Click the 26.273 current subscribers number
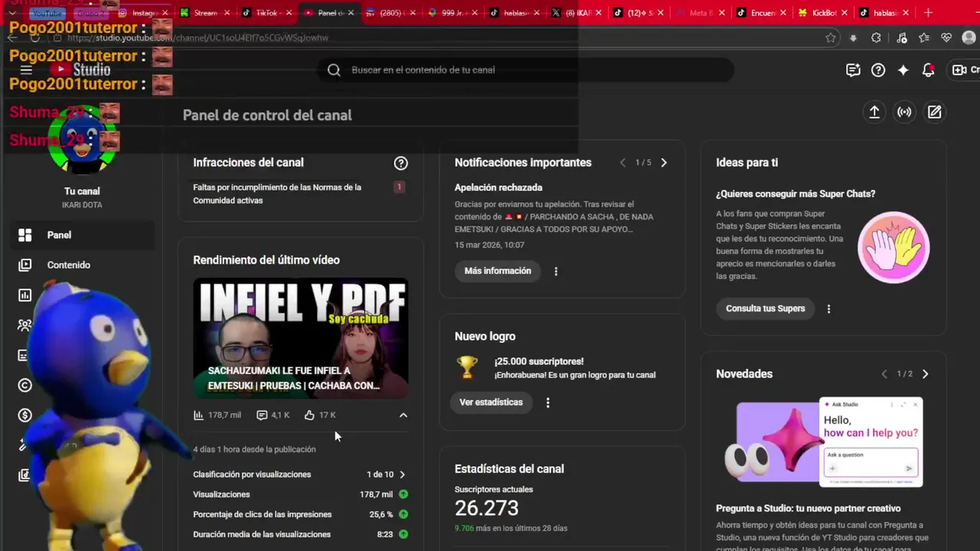The image size is (980, 551). (486, 508)
